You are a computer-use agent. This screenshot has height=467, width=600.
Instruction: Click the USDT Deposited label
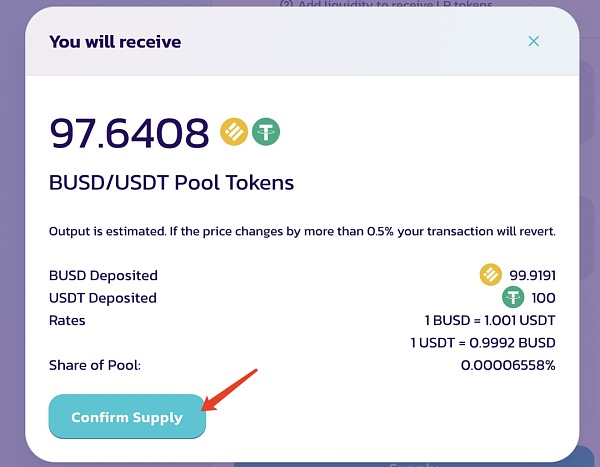click(103, 298)
